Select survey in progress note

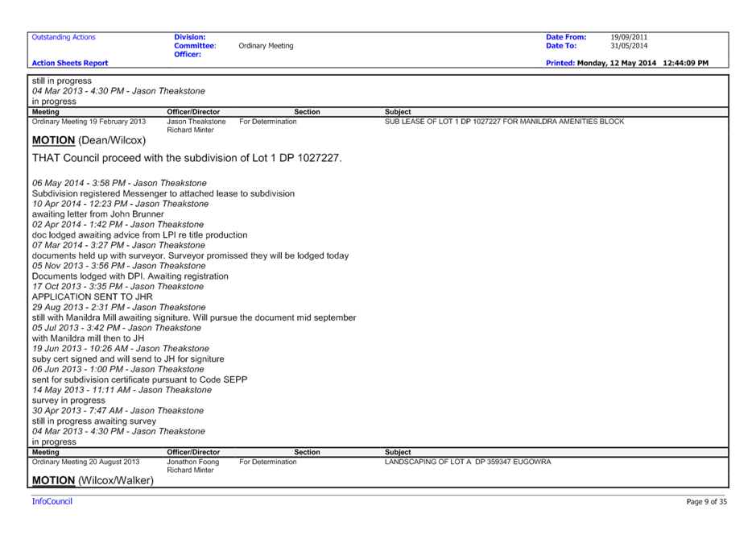click(68, 401)
